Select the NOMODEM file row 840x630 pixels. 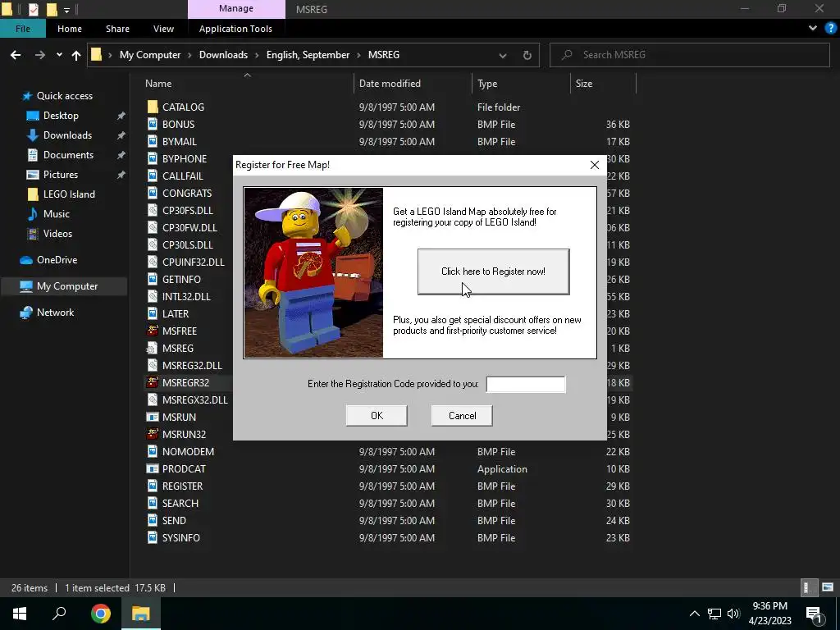pyautogui.click(x=389, y=452)
